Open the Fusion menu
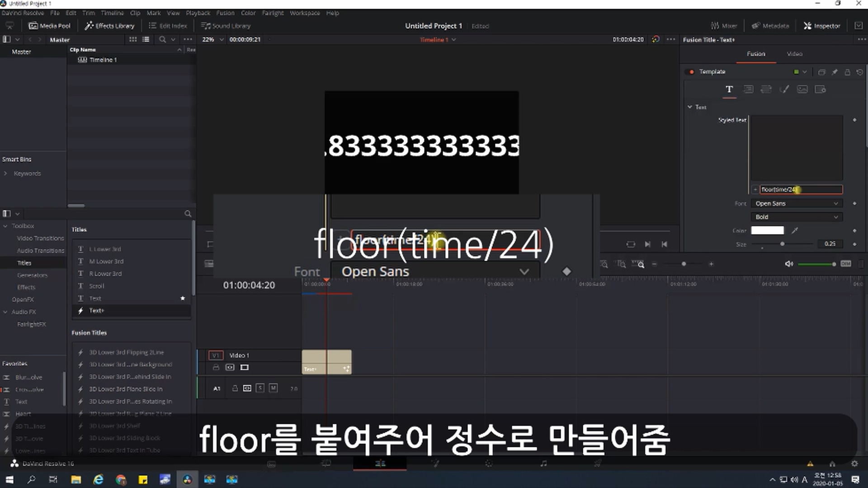 225,13
